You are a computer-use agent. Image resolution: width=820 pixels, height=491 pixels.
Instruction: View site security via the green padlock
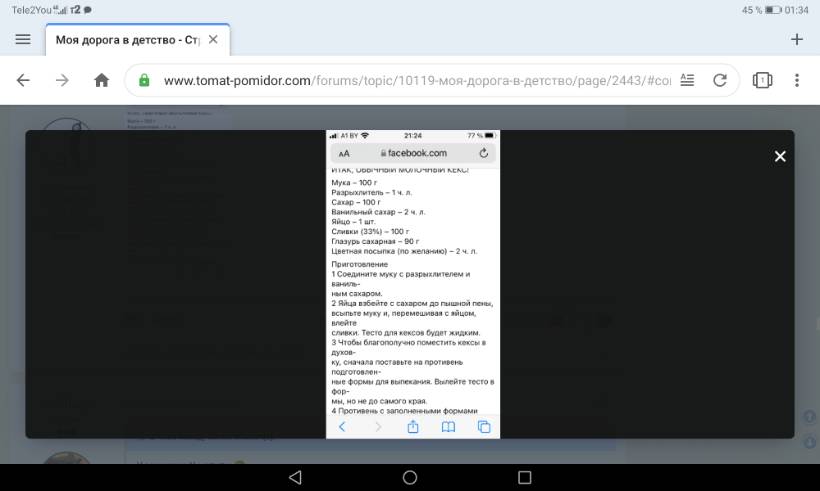(145, 80)
